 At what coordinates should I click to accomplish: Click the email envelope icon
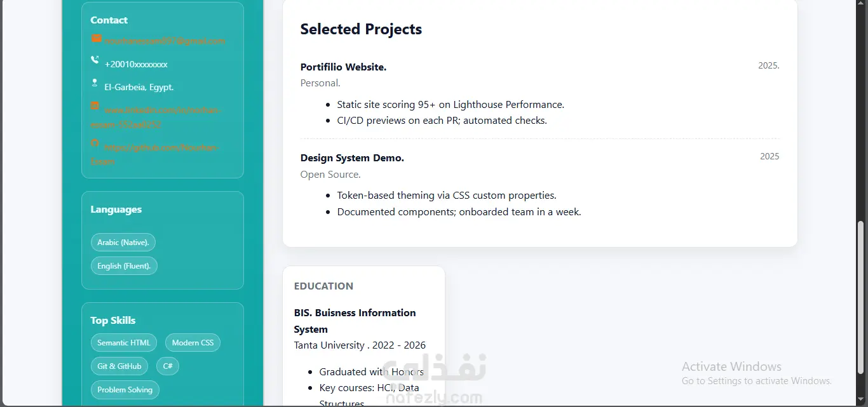click(x=96, y=39)
